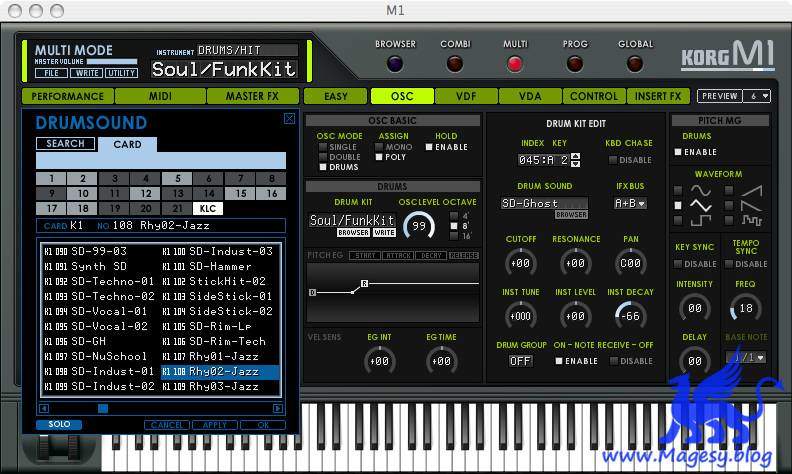Click the MULTI mode LED button
Image resolution: width=792 pixels, height=474 pixels.
click(515, 64)
